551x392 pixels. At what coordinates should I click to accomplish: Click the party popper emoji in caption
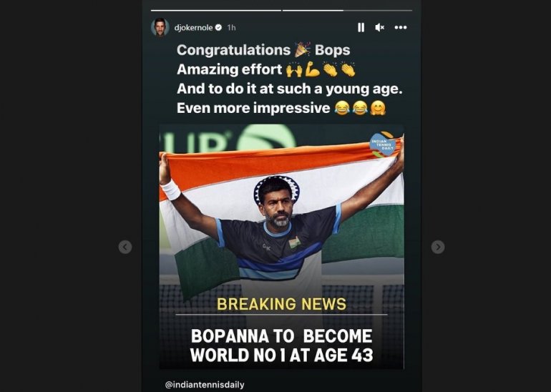302,49
